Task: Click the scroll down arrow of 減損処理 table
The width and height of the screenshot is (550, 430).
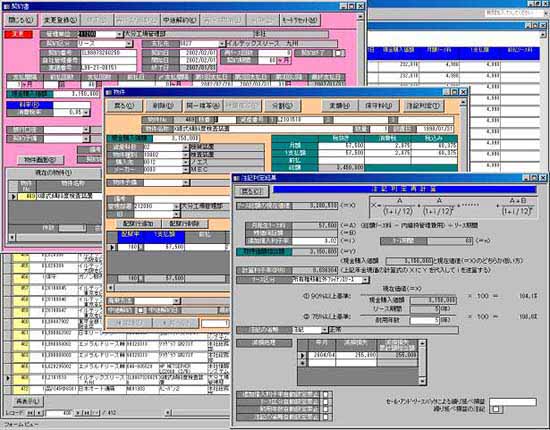Action: pyautogui.click(x=422, y=381)
